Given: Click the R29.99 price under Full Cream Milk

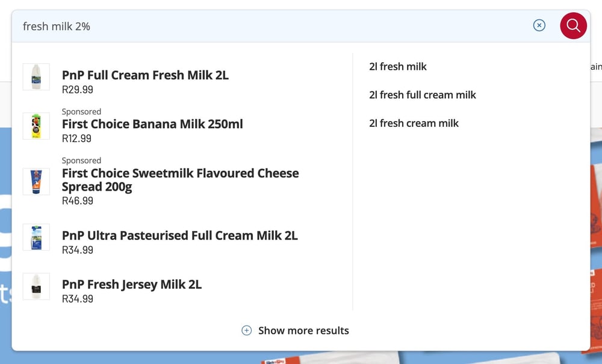Looking at the screenshot, I should (78, 90).
